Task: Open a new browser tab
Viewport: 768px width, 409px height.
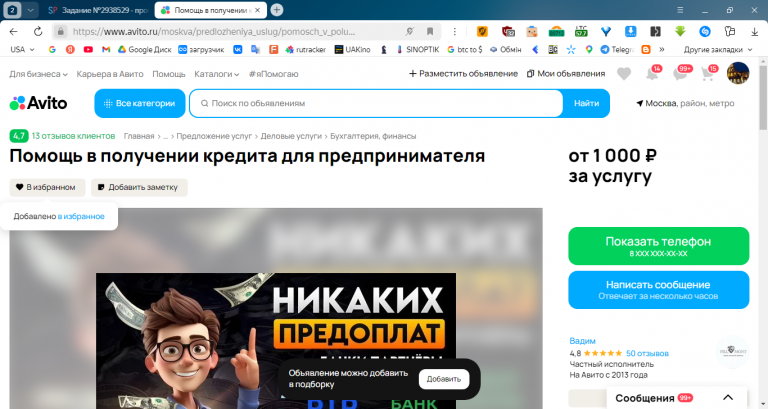Action: (x=277, y=10)
